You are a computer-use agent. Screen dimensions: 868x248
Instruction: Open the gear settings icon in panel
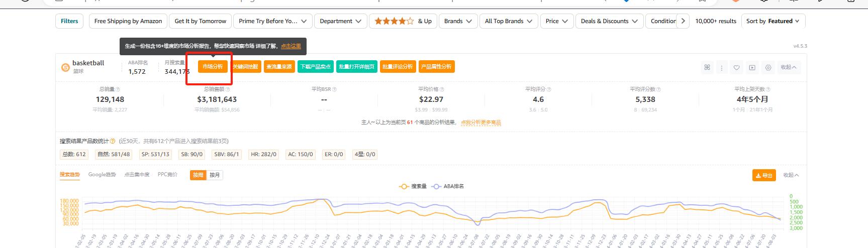pyautogui.click(x=768, y=67)
